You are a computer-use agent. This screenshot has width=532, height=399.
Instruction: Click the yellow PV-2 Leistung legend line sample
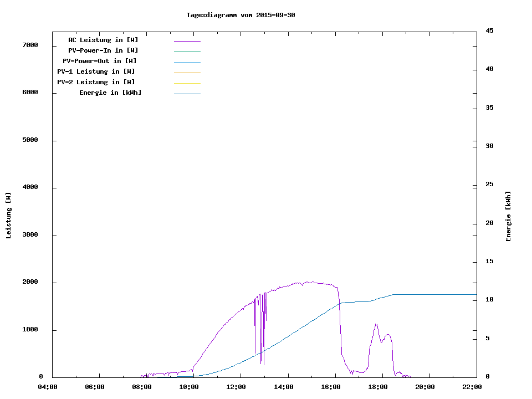click(187, 83)
